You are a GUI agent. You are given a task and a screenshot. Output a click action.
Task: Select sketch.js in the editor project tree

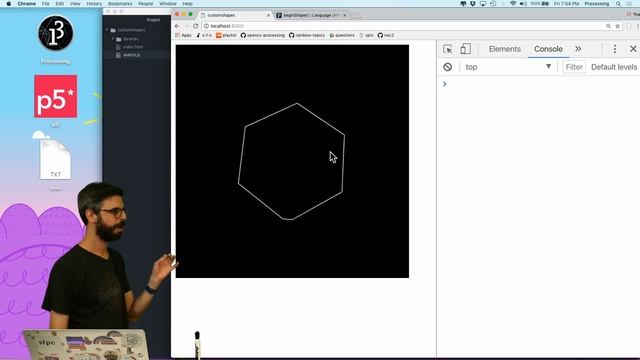coord(131,55)
